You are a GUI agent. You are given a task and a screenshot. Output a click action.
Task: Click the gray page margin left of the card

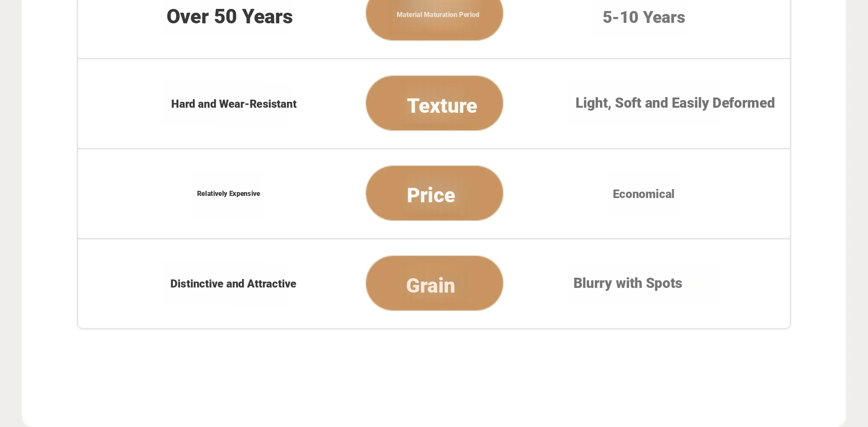[11, 212]
